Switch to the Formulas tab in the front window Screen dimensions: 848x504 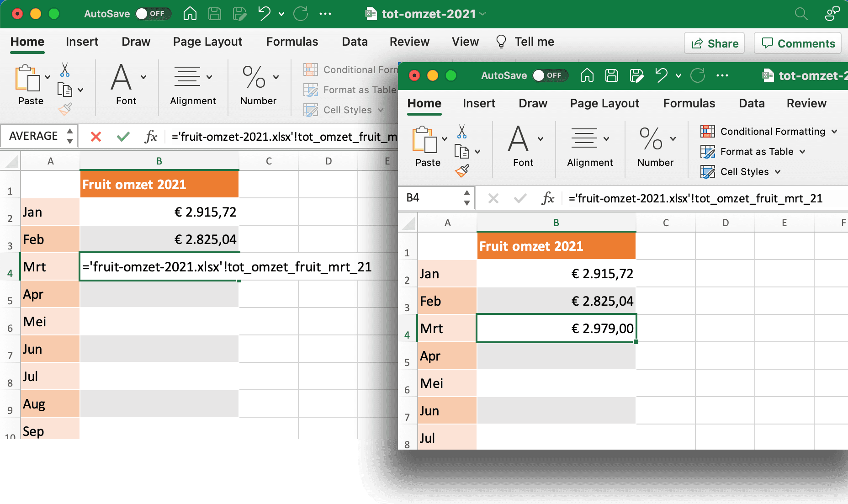[689, 103]
